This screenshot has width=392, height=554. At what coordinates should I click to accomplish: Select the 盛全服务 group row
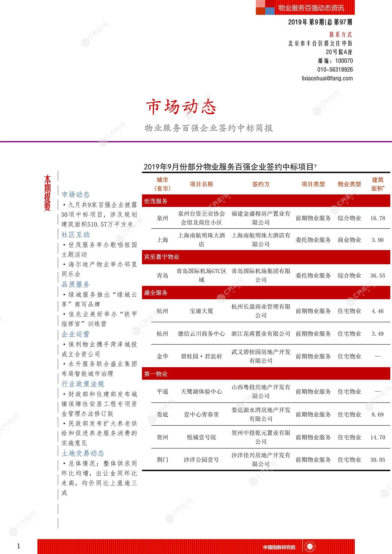coord(266,293)
